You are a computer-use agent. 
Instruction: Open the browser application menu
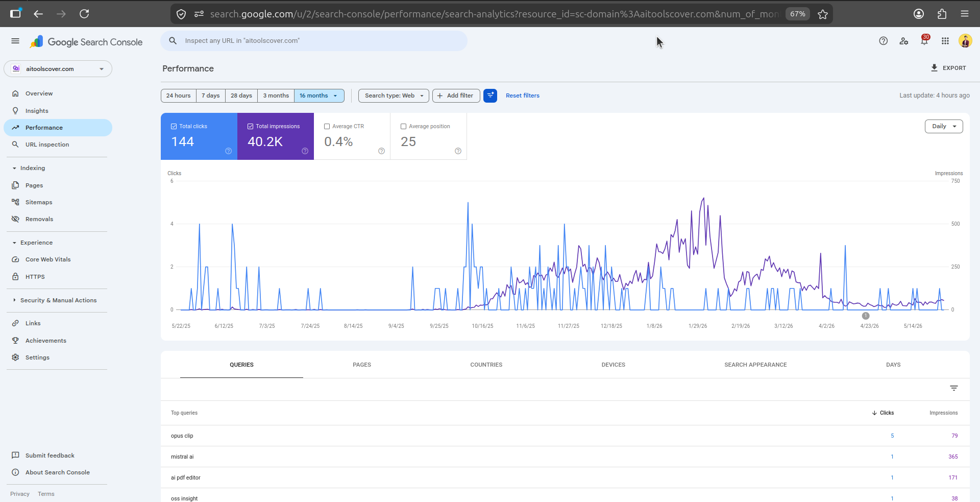coord(965,14)
